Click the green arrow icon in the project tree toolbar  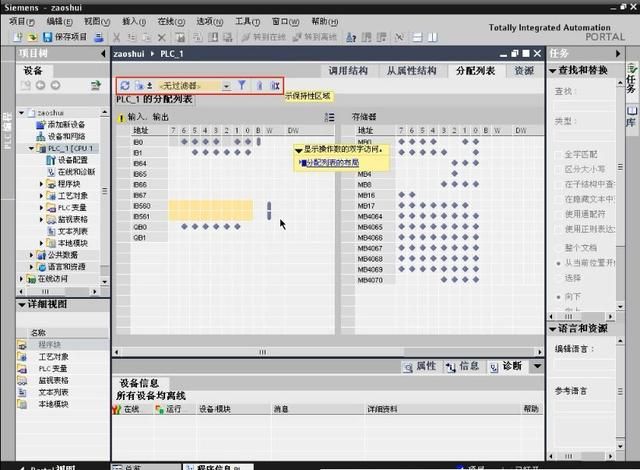pyautogui.click(x=96, y=85)
